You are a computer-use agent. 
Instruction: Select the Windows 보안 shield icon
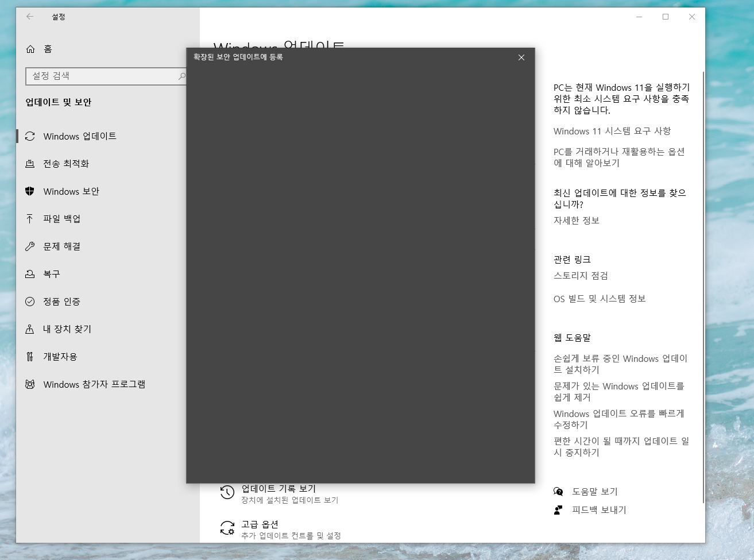[30, 191]
